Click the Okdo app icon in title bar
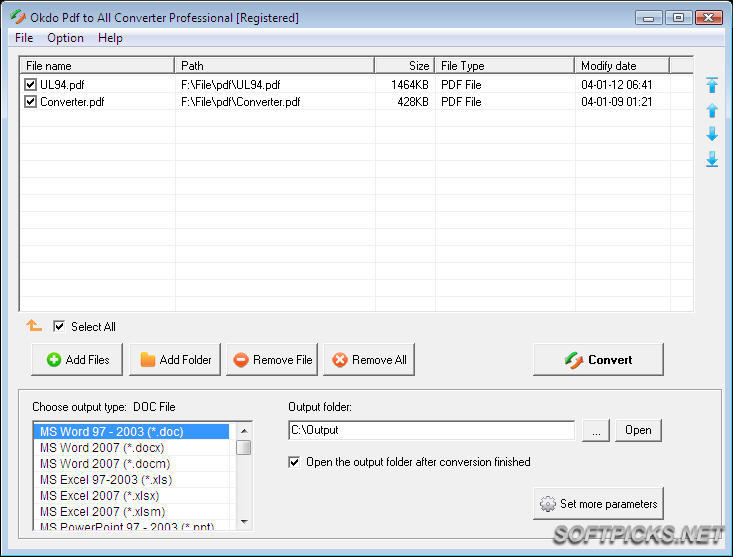This screenshot has width=733, height=557. click(x=18, y=17)
